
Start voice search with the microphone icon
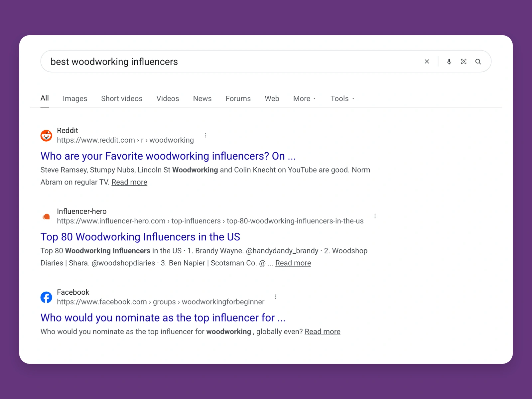pyautogui.click(x=449, y=62)
